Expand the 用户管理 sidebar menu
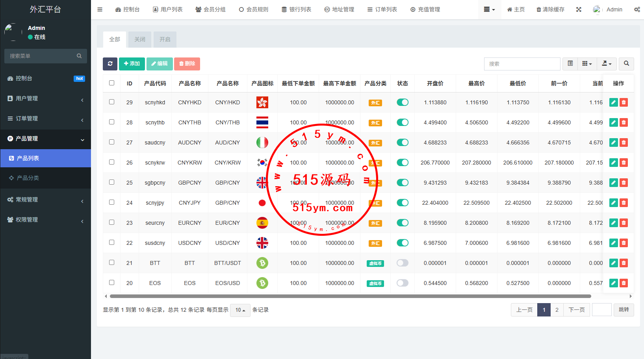Screen dimensions: 644x359 [45, 98]
